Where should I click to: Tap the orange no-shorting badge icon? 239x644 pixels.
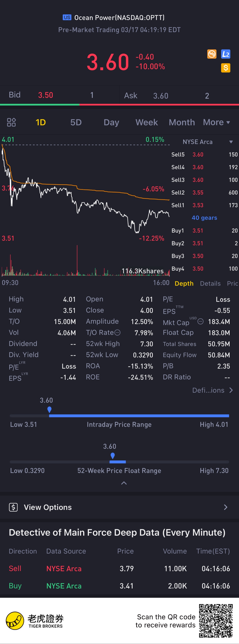click(x=212, y=54)
